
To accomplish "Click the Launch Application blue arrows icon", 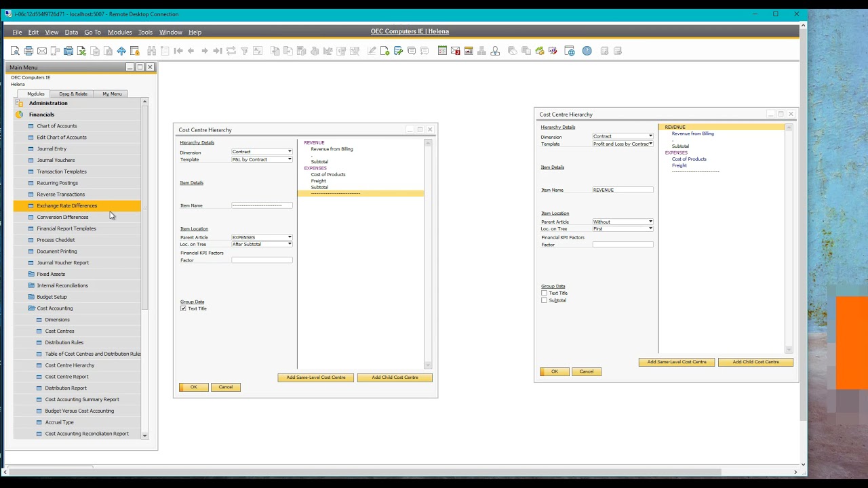I will coord(121,51).
